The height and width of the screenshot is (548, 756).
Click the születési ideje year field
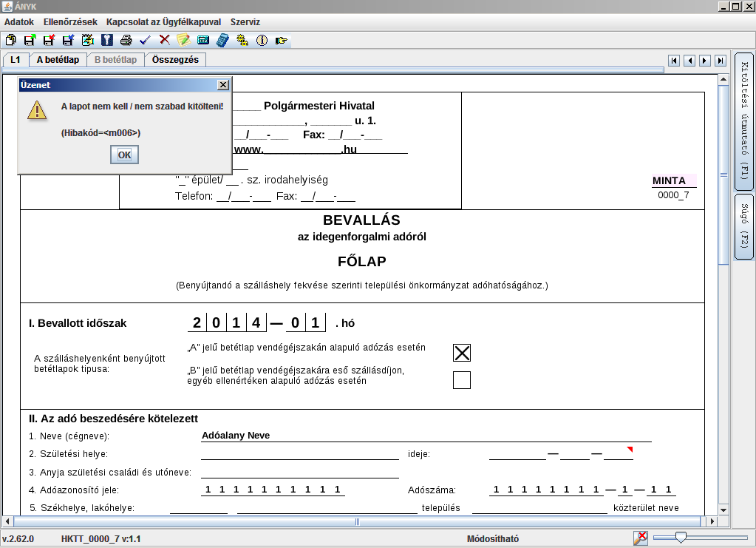click(517, 454)
